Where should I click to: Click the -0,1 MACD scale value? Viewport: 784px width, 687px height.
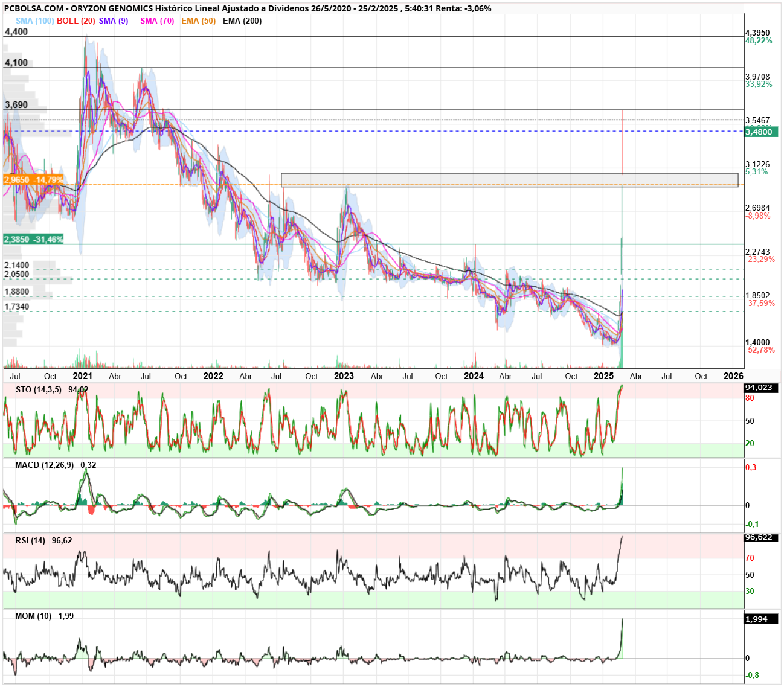(x=752, y=524)
